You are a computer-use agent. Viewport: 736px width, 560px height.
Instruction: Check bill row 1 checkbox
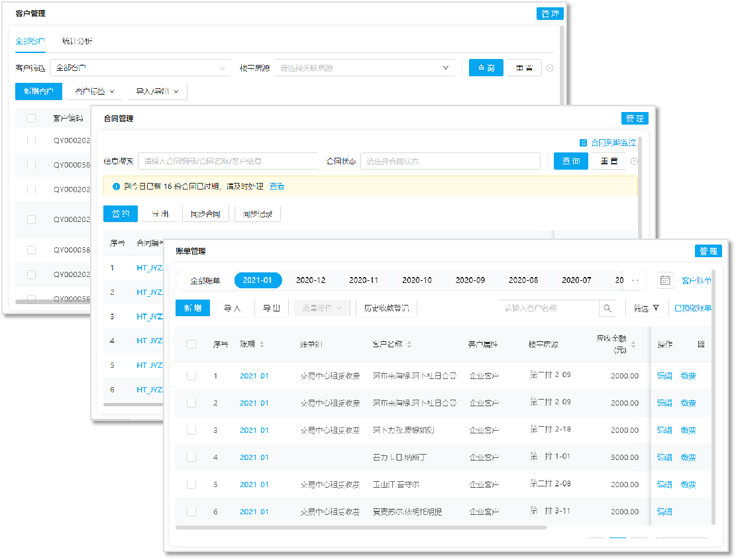tap(191, 376)
